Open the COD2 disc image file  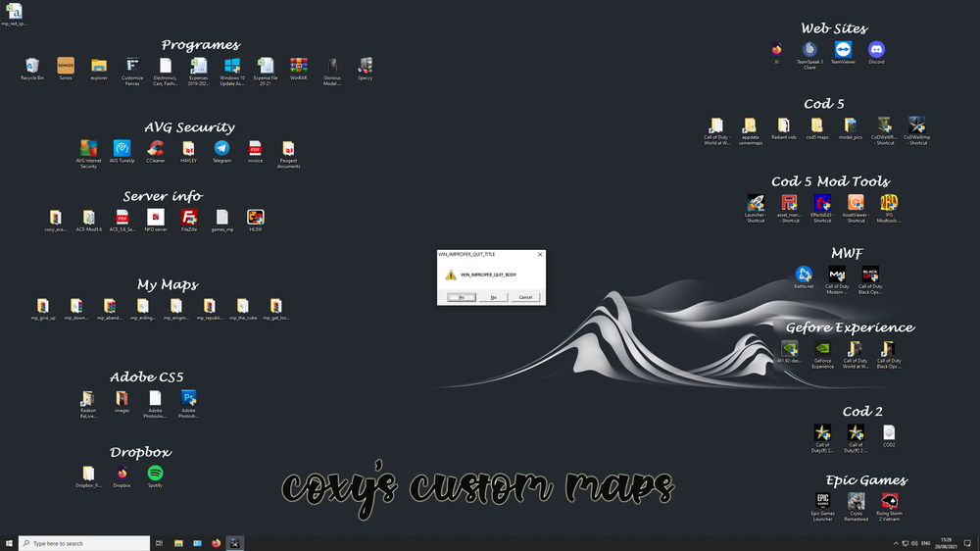tap(889, 435)
